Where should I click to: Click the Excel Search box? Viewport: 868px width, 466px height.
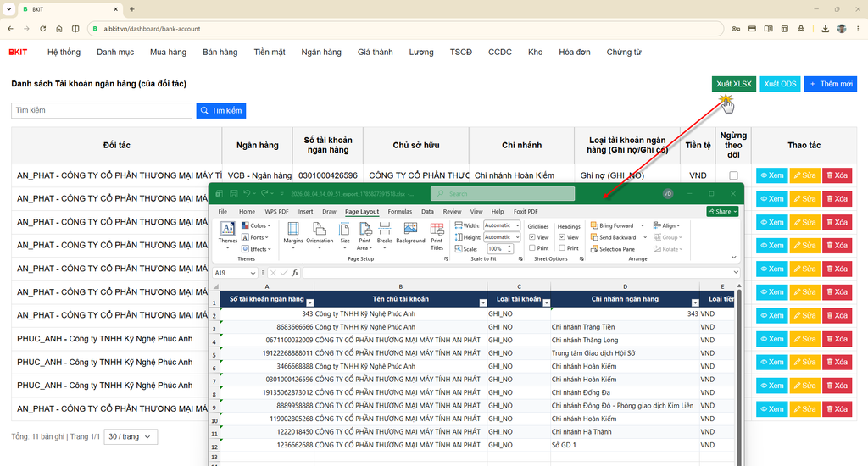point(503,194)
